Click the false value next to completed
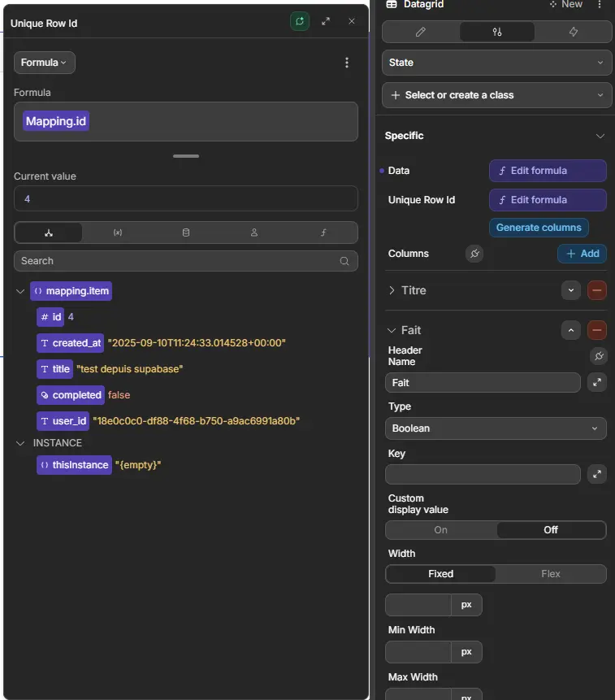 pyautogui.click(x=119, y=395)
